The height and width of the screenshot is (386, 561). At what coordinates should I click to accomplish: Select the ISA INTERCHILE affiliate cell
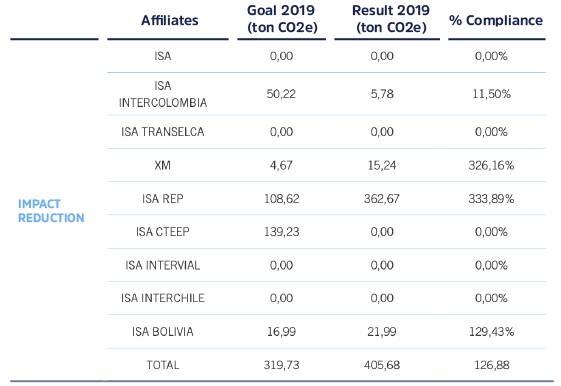click(x=163, y=298)
